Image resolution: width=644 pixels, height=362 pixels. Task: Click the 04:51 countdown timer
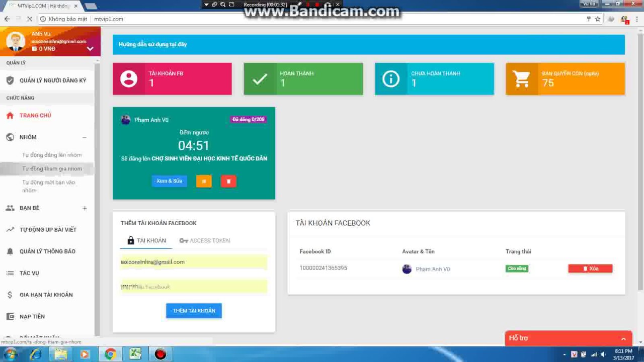[194, 146]
